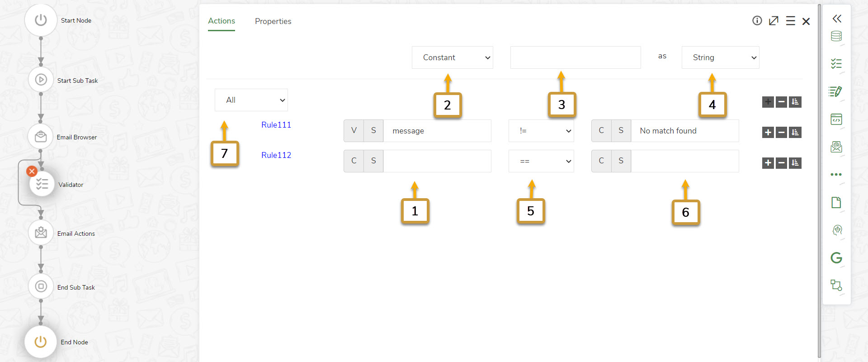The width and height of the screenshot is (868, 362).
Task: Open the All rules filter dropdown
Action: pos(251,100)
